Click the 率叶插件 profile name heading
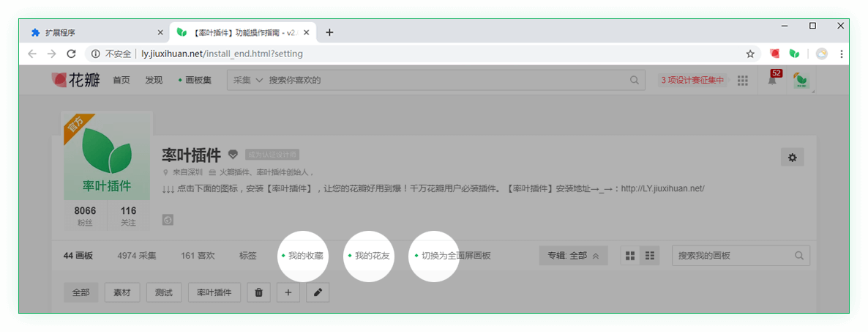This screenshot has height=332, width=868. coord(192,155)
